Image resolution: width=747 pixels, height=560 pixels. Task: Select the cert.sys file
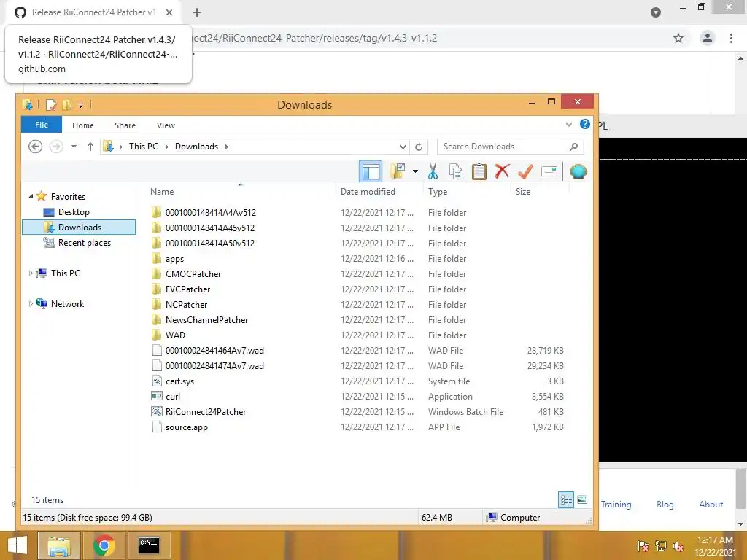pyautogui.click(x=179, y=381)
